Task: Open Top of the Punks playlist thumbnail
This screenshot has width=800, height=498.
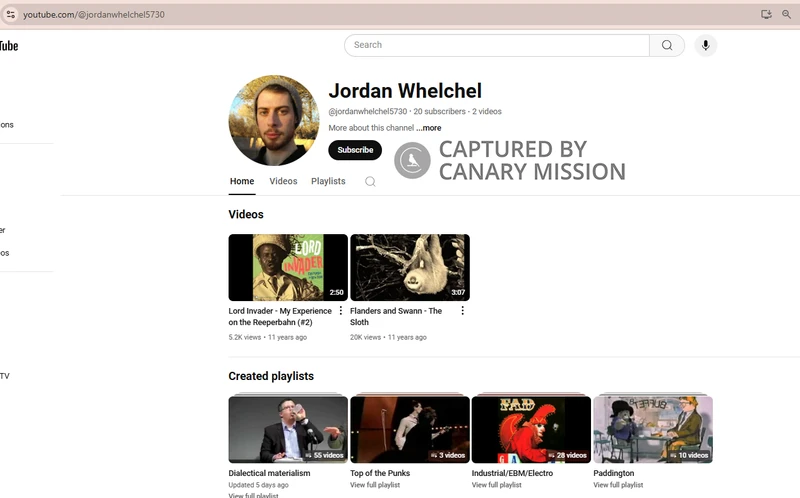Action: tap(410, 430)
